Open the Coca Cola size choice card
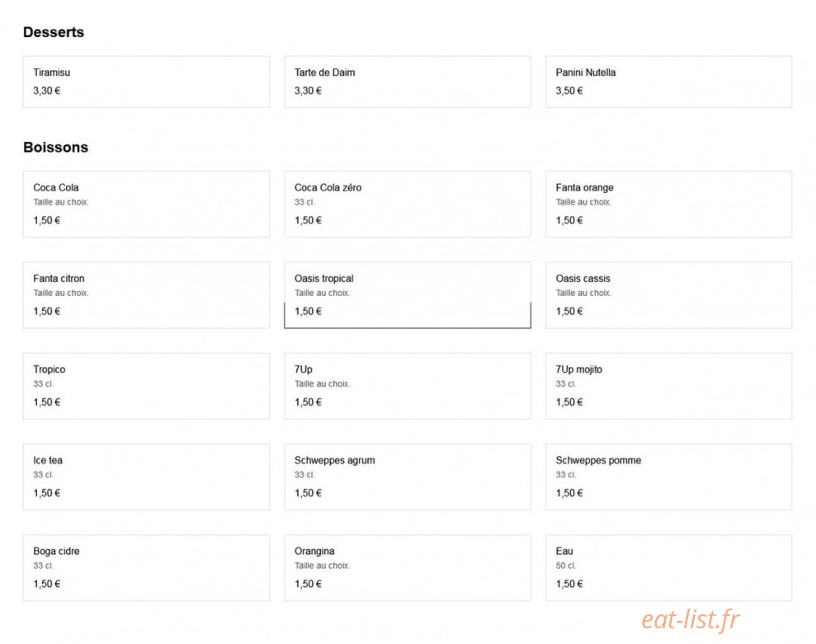The width and height of the screenshot is (816, 644). click(x=146, y=204)
